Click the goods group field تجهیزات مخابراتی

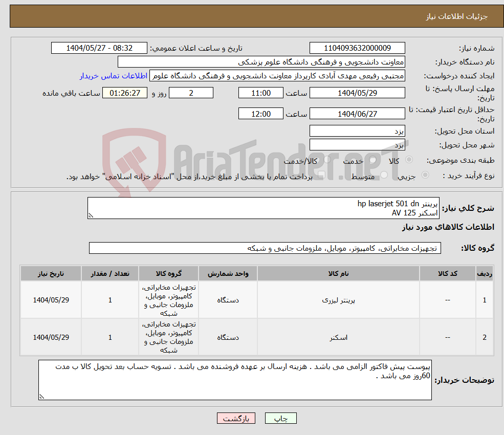[x=265, y=248]
